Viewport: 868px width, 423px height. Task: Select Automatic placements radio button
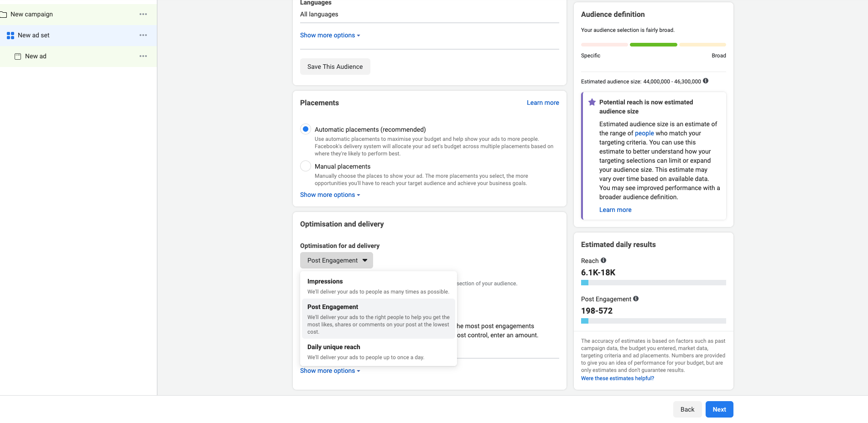306,129
